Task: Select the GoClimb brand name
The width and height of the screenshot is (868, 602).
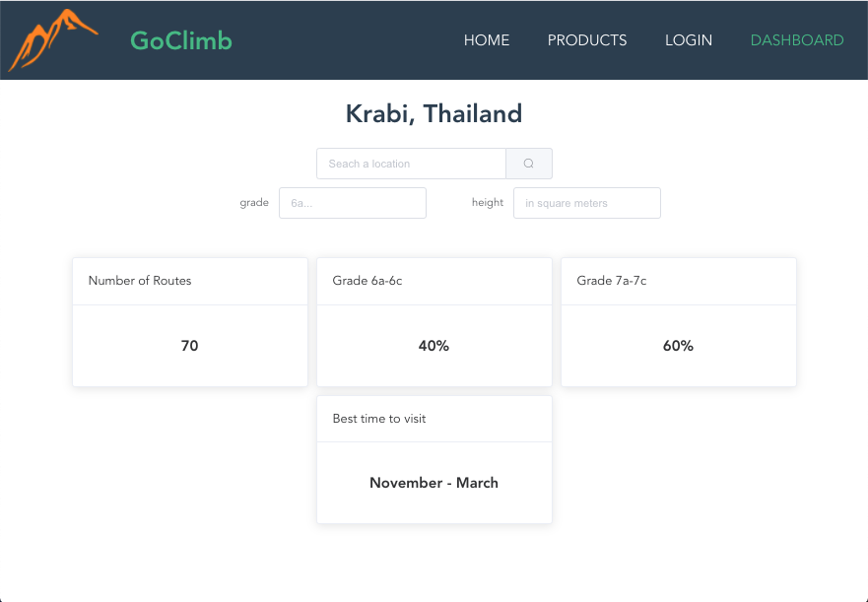Action: [180, 39]
